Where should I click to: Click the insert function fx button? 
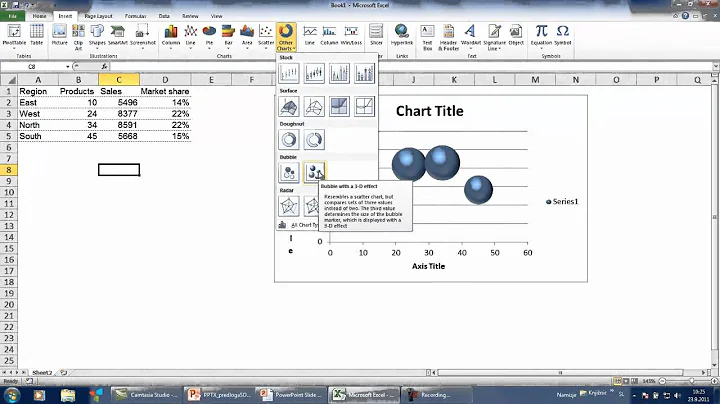pyautogui.click(x=104, y=67)
